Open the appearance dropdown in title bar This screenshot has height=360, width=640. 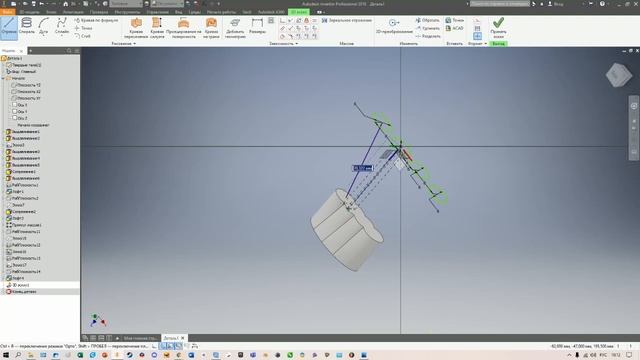tap(167, 4)
